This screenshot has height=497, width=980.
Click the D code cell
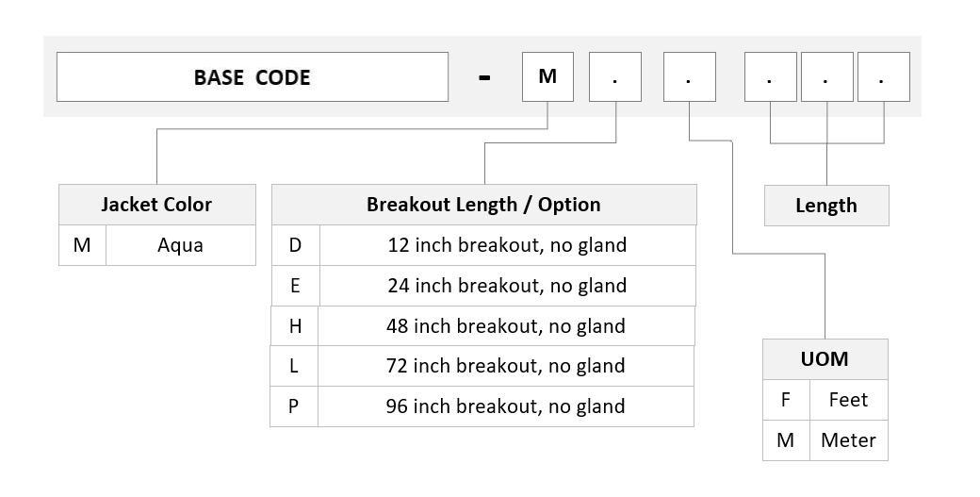pyautogui.click(x=296, y=245)
